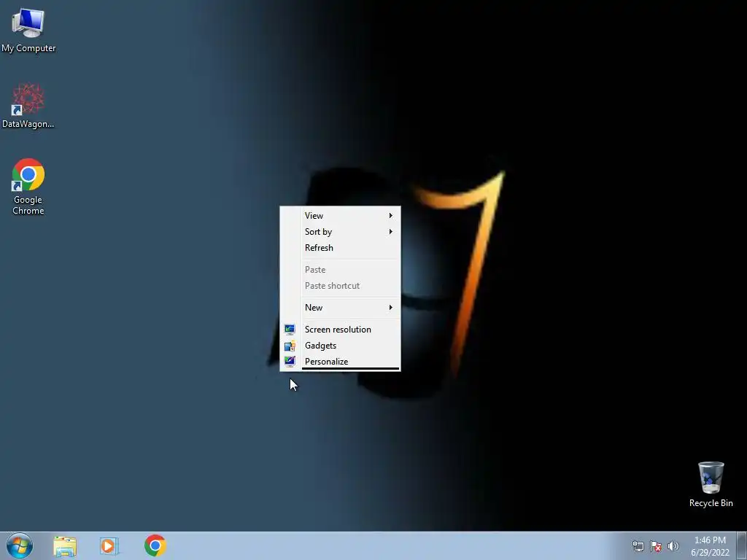This screenshot has height=560, width=747.
Task: Expand the Sort by submenu
Action: [340, 232]
